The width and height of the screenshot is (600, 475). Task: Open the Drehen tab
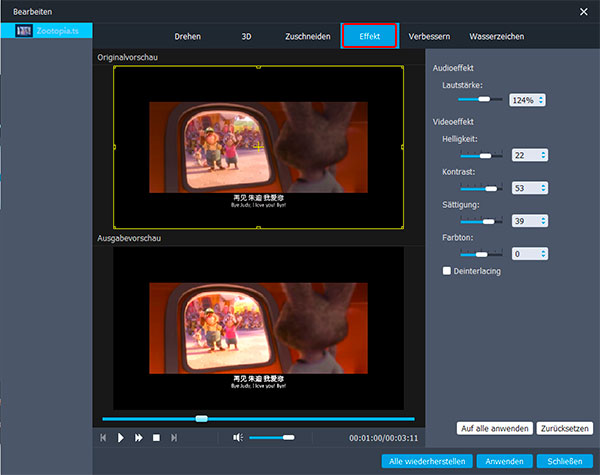188,36
